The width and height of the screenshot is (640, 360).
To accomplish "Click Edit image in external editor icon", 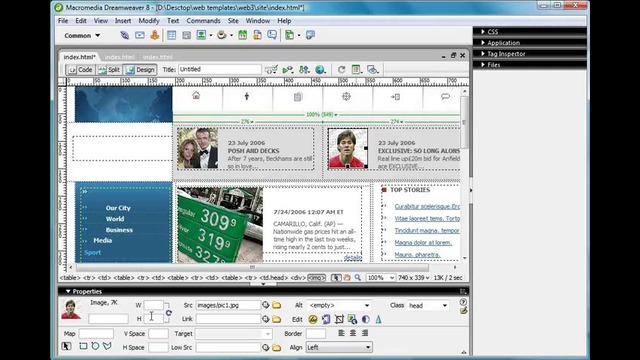I will (x=313, y=319).
